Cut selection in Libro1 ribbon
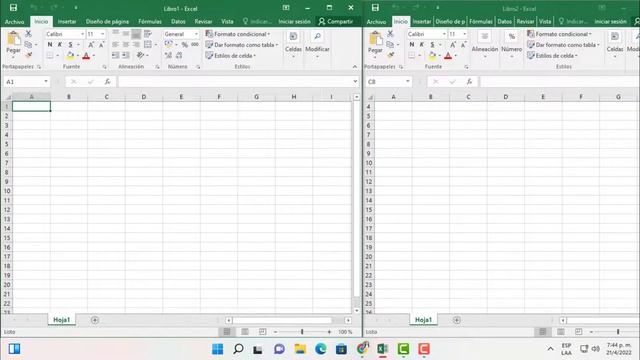The width and height of the screenshot is (640, 360). [28, 34]
